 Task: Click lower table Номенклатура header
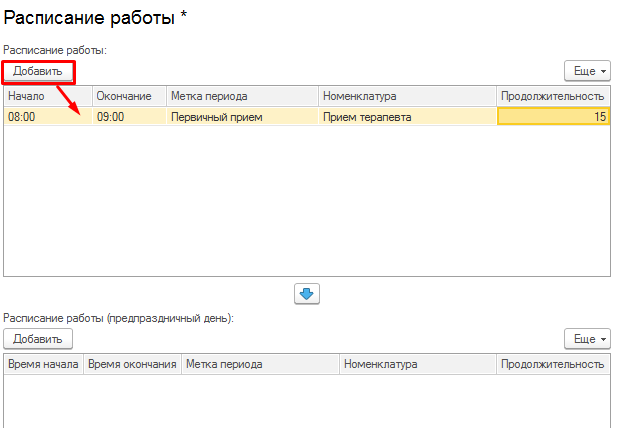(417, 364)
